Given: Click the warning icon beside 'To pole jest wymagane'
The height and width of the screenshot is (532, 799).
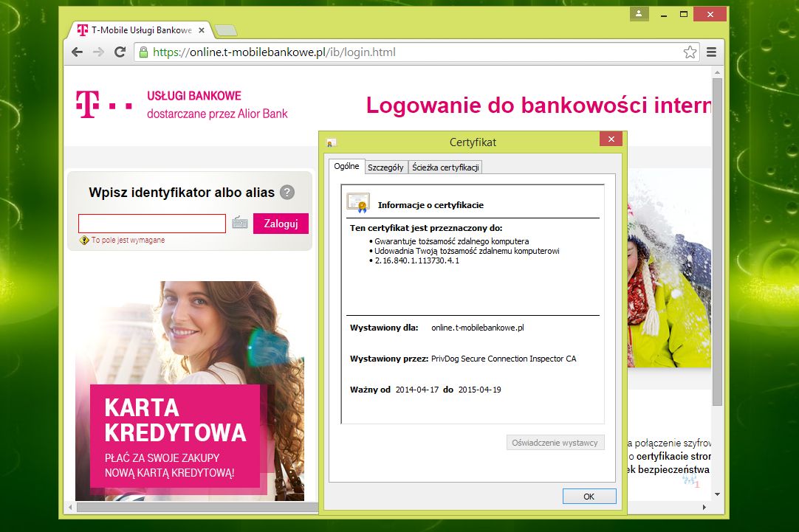Looking at the screenshot, I should pos(85,241).
